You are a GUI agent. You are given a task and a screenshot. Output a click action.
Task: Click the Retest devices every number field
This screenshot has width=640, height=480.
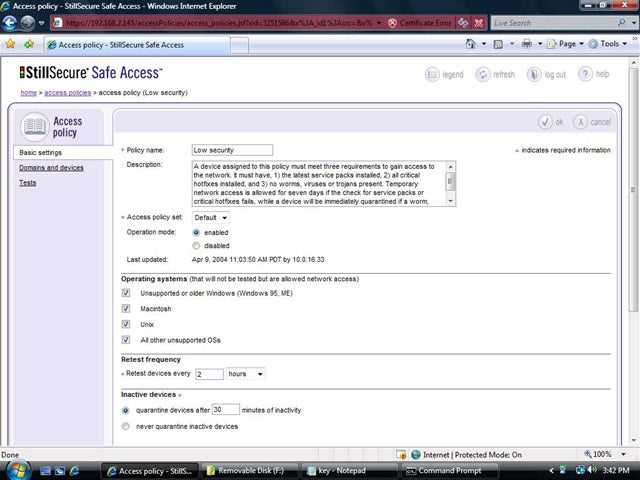click(x=209, y=374)
